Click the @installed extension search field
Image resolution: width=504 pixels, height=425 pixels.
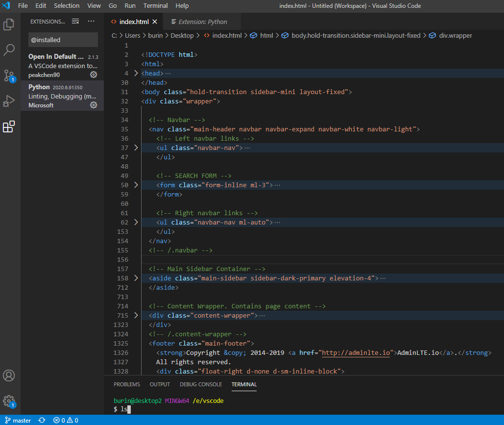point(63,40)
